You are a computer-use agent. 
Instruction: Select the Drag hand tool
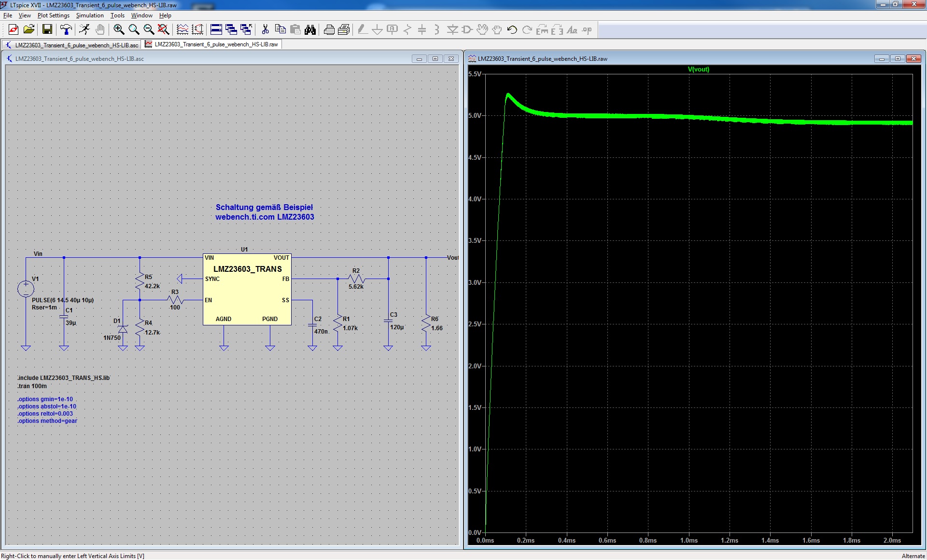(497, 30)
